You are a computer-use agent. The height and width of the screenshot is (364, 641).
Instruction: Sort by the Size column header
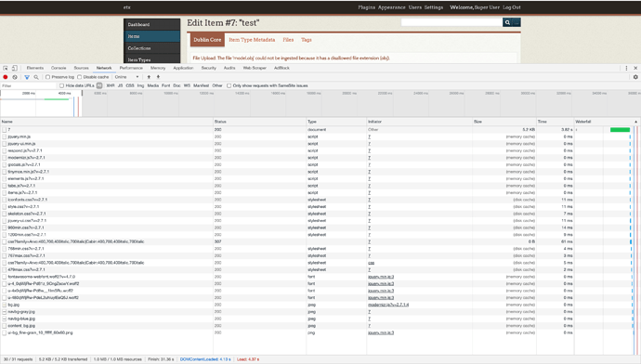(504, 122)
